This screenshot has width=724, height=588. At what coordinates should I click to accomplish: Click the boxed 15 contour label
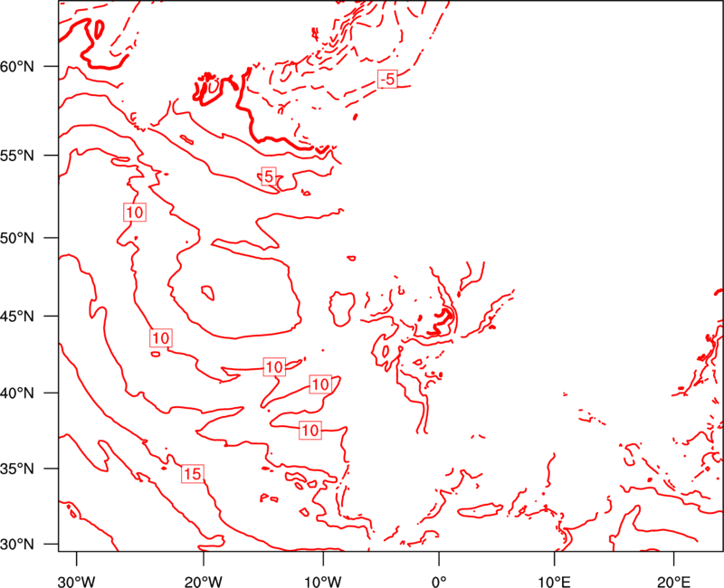pyautogui.click(x=193, y=473)
